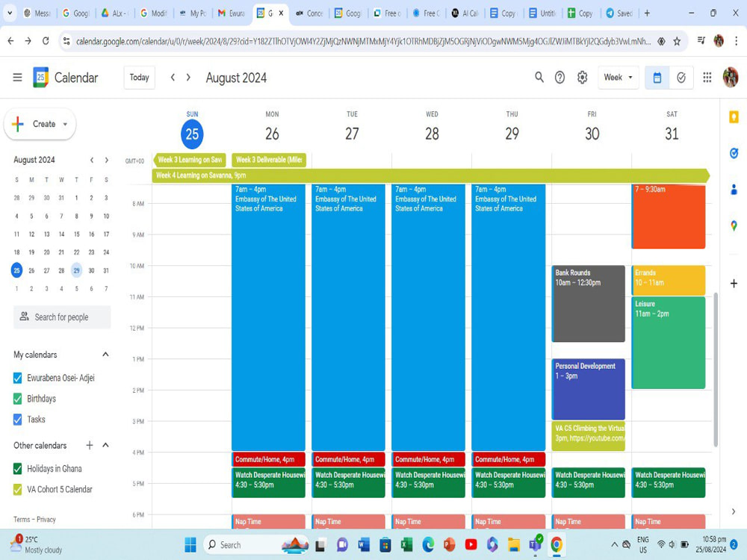Image resolution: width=747 pixels, height=560 pixels.
Task: Click the Create event button
Action: click(x=40, y=124)
